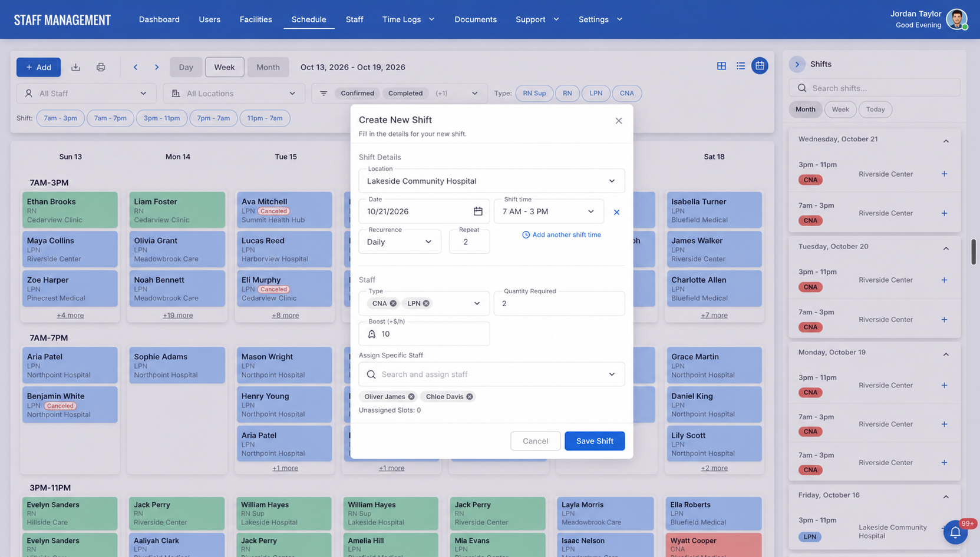Add Monday 3pm - 11pm Riverside shift
Screen dimensions: 980x557
[x=944, y=385]
